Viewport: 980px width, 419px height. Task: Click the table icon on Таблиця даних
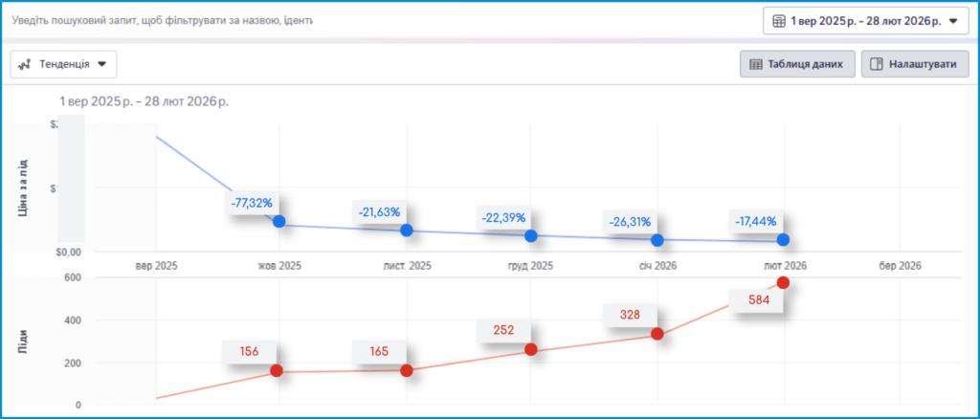pyautogui.click(x=755, y=64)
